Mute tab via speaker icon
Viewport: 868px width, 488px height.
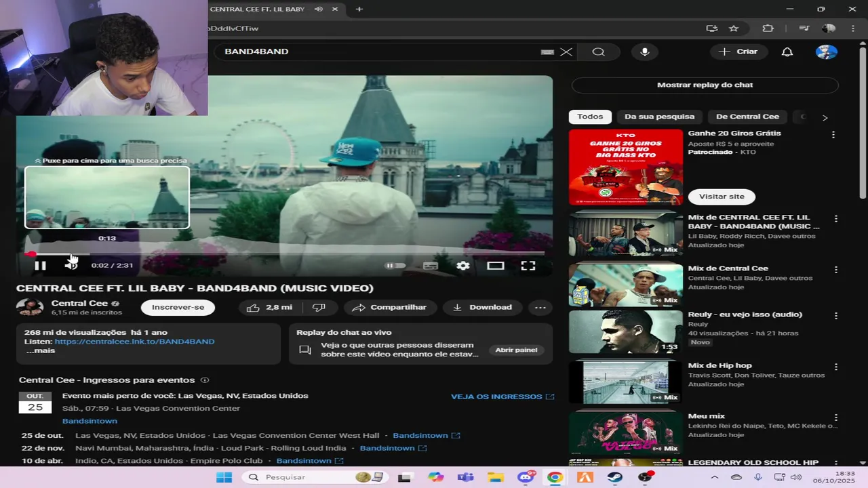(x=319, y=9)
